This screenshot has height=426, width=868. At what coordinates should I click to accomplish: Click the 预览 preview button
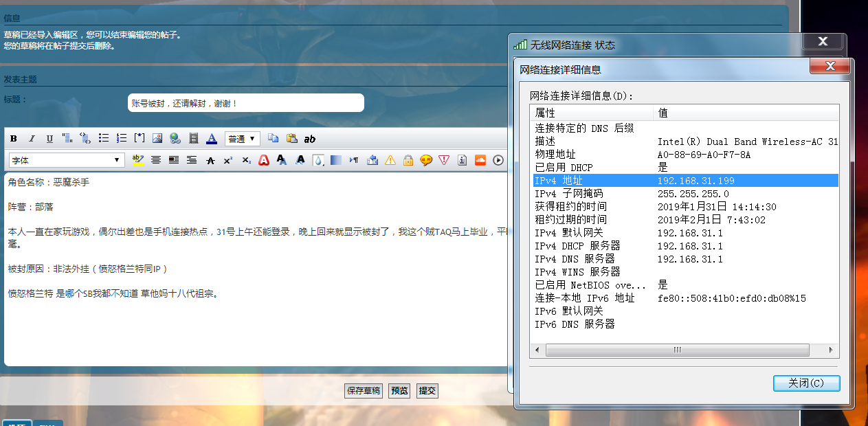coord(399,391)
